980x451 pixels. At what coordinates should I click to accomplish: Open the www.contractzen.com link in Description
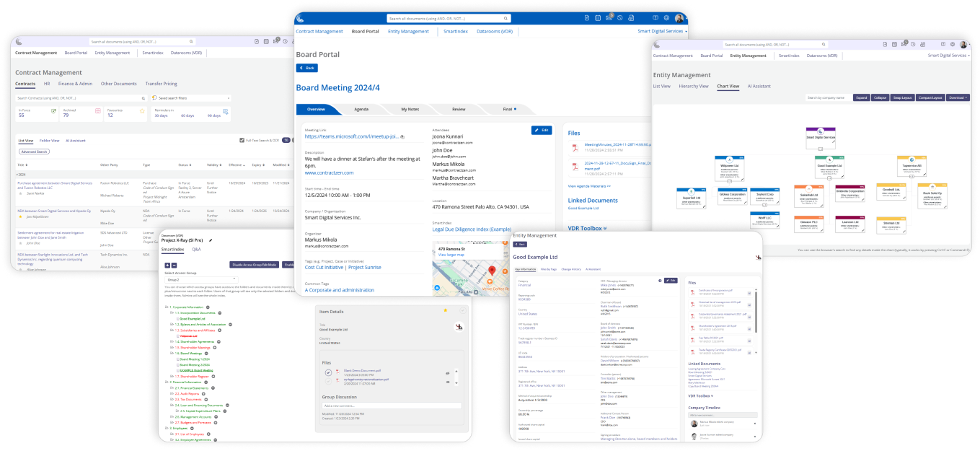(330, 173)
